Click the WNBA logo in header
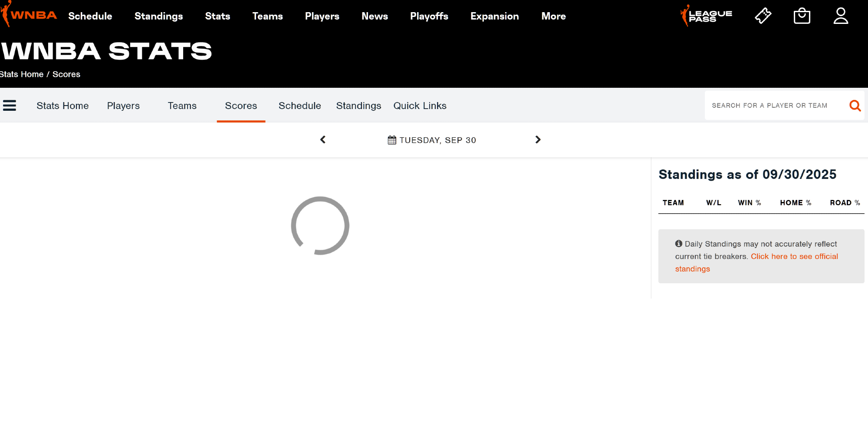This screenshot has width=868, height=424. click(x=30, y=15)
